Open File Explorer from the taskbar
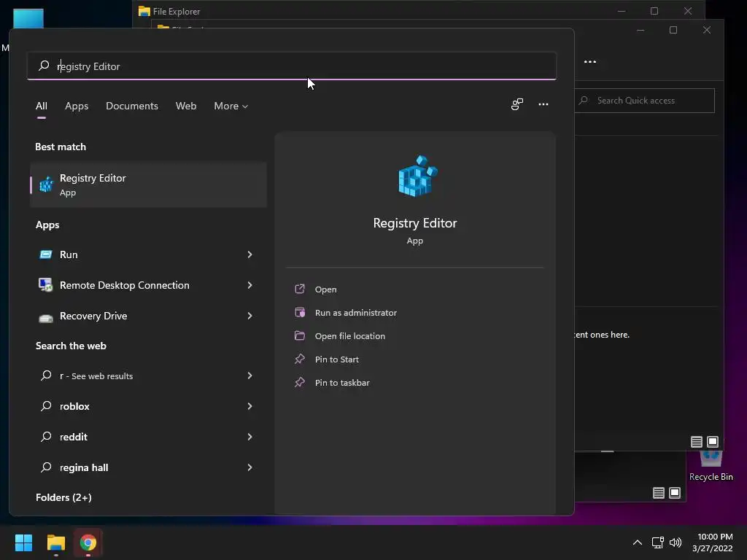This screenshot has height=560, width=747. coord(55,542)
